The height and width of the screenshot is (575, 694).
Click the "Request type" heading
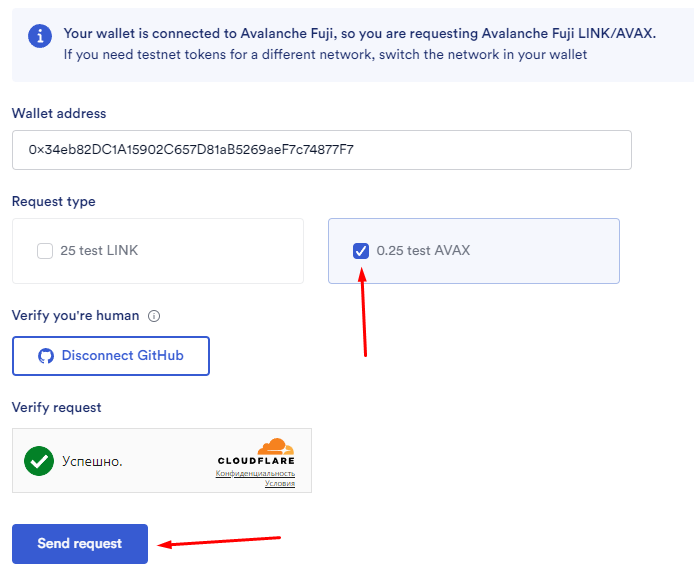54,201
